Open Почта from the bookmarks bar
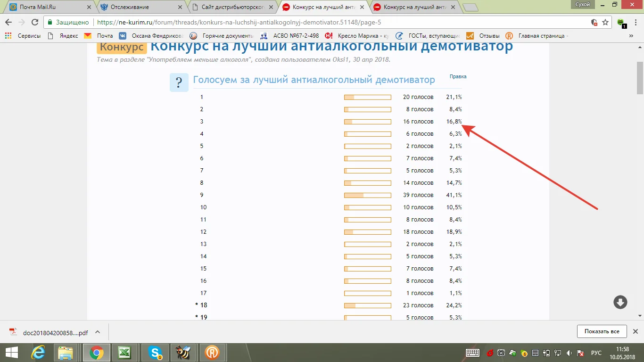The image size is (644, 362). [100, 35]
